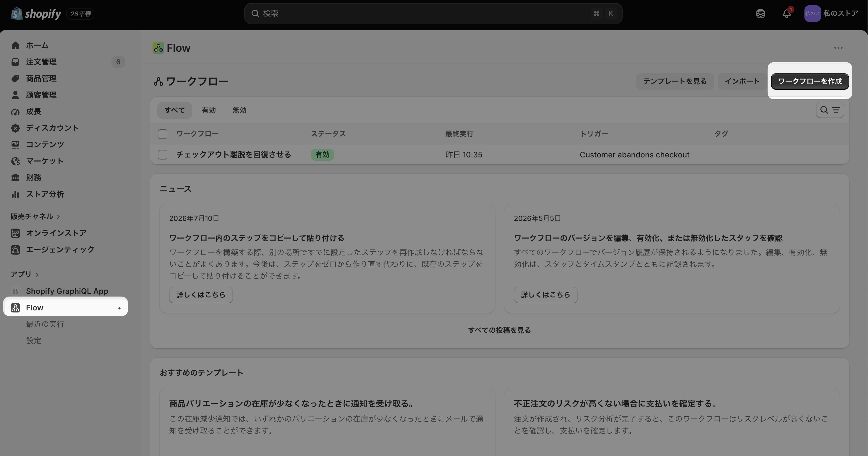The height and width of the screenshot is (456, 868).
Task: Click the トリガー column header
Action: click(x=594, y=134)
